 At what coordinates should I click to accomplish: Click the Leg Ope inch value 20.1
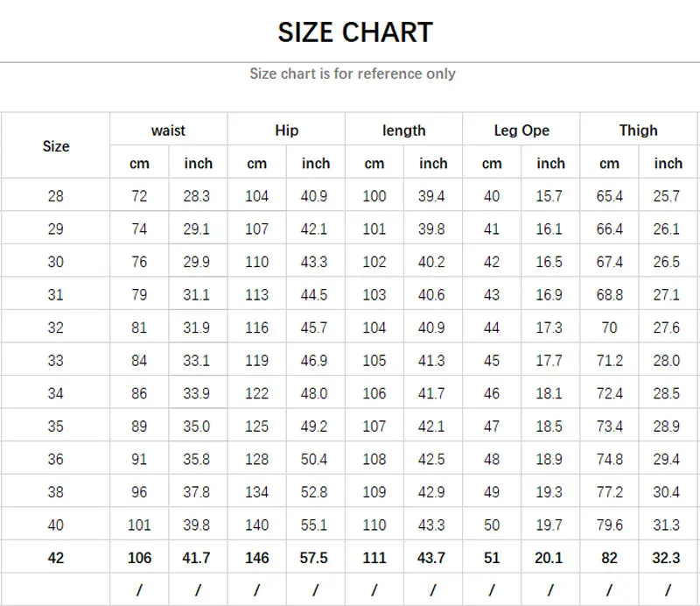[x=550, y=558]
